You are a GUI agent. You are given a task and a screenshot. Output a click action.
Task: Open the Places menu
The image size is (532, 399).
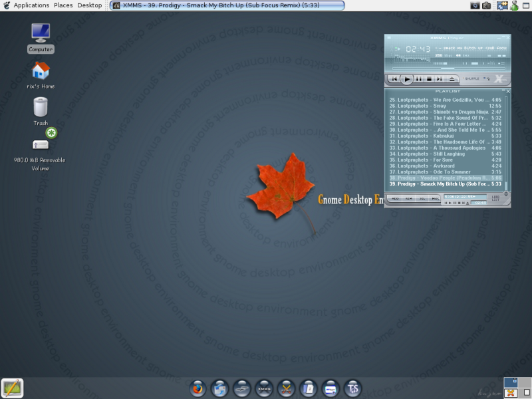point(63,5)
